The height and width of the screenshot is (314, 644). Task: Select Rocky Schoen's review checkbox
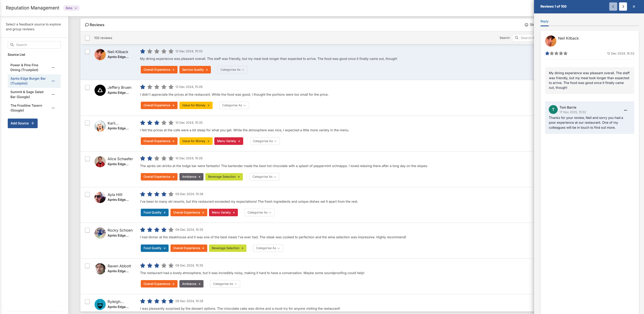click(x=87, y=230)
